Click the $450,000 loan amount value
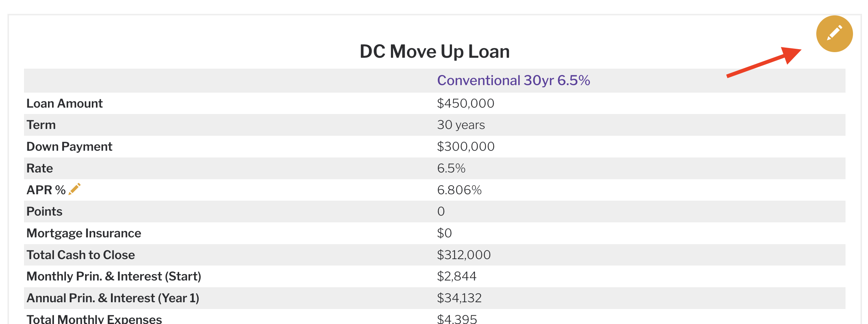The width and height of the screenshot is (868, 324). (465, 103)
